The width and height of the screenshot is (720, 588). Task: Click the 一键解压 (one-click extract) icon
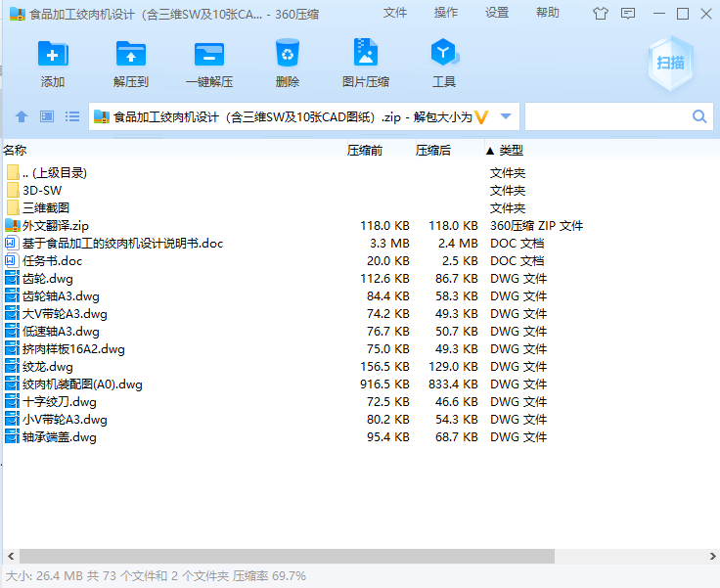[209, 55]
